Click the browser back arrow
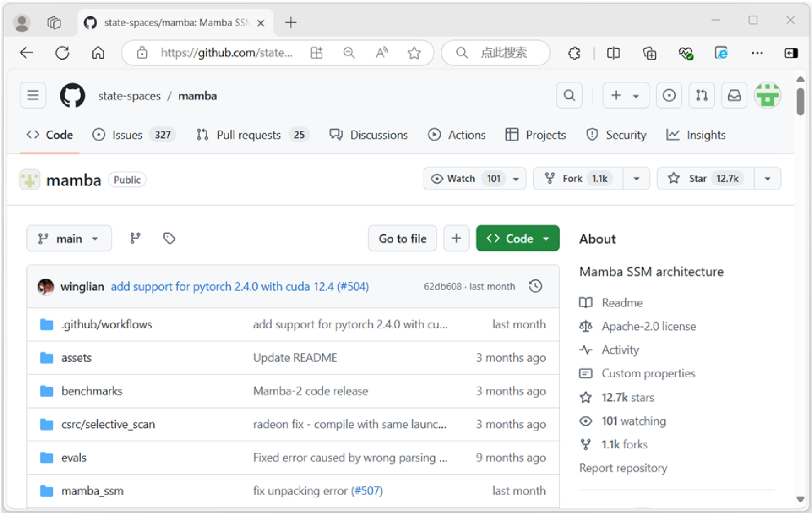 click(x=26, y=52)
